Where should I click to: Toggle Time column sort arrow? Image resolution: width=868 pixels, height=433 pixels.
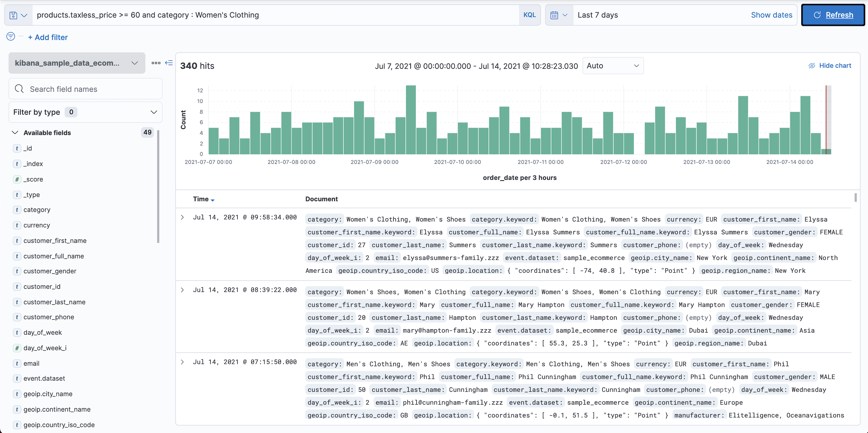[213, 200]
